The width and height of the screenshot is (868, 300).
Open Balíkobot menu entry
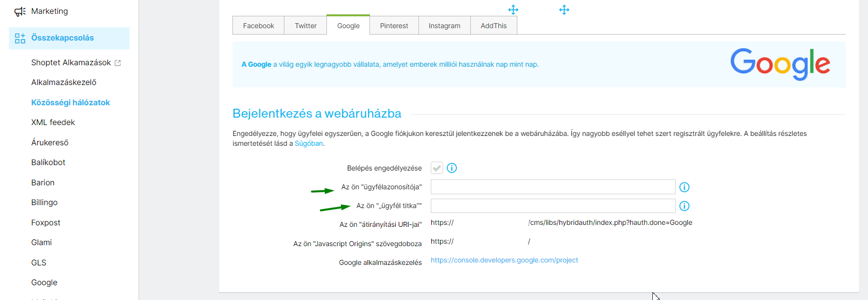click(48, 163)
